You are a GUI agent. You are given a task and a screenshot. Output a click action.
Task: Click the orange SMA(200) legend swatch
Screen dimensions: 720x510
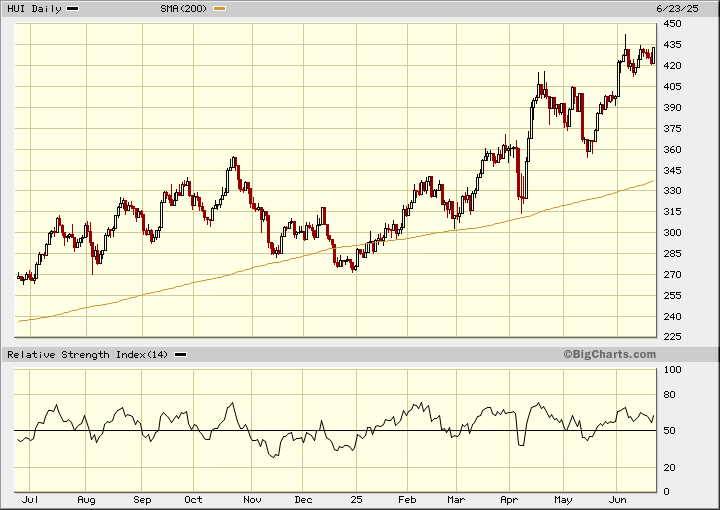[x=219, y=9]
